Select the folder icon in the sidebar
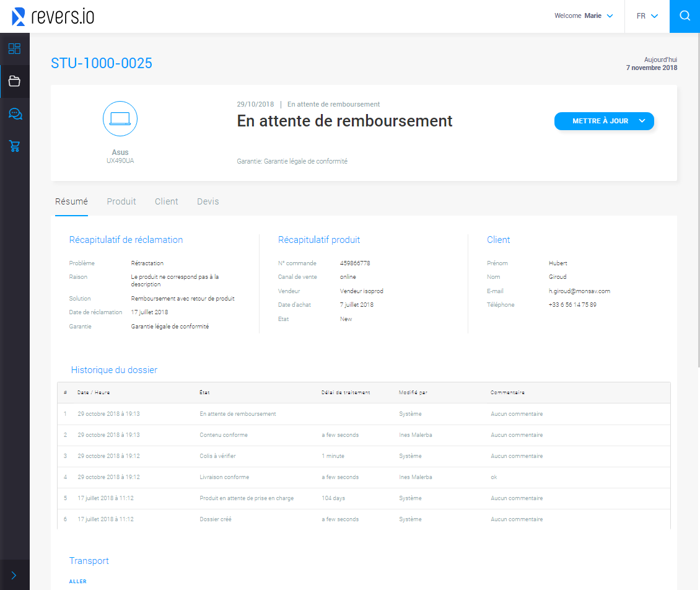 (14, 81)
